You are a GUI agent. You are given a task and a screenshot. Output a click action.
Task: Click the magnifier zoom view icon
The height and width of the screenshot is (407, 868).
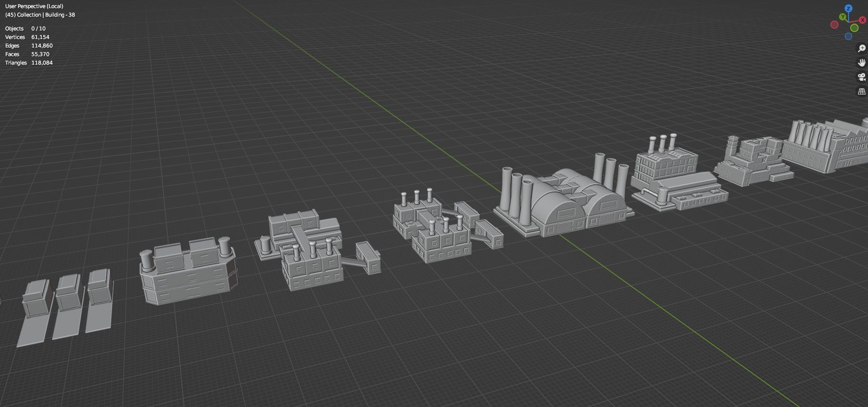coord(861,48)
